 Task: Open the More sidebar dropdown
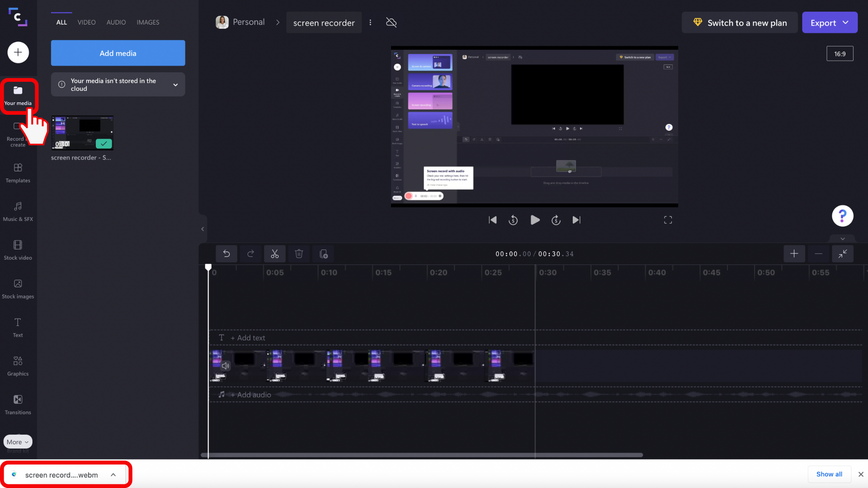tap(17, 441)
